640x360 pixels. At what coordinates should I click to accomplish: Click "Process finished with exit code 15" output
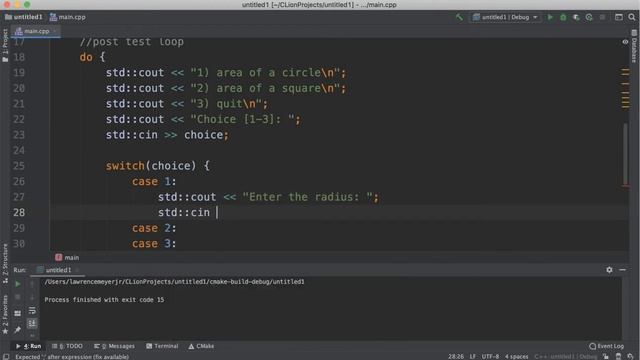tap(104, 300)
